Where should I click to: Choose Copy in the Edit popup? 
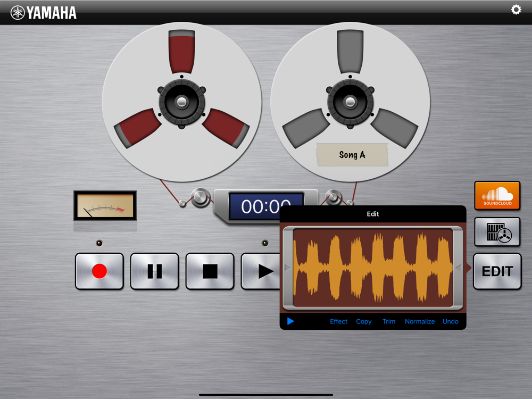[x=364, y=321]
